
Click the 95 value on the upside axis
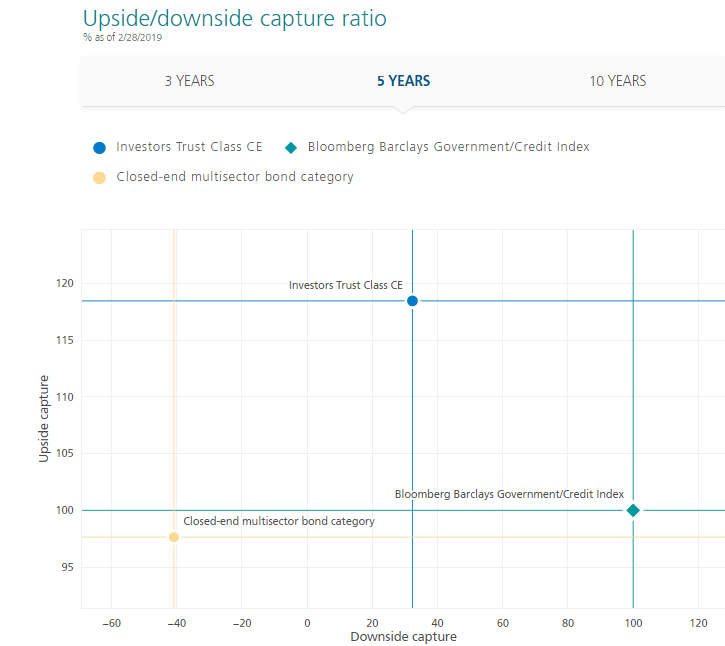tap(68, 567)
